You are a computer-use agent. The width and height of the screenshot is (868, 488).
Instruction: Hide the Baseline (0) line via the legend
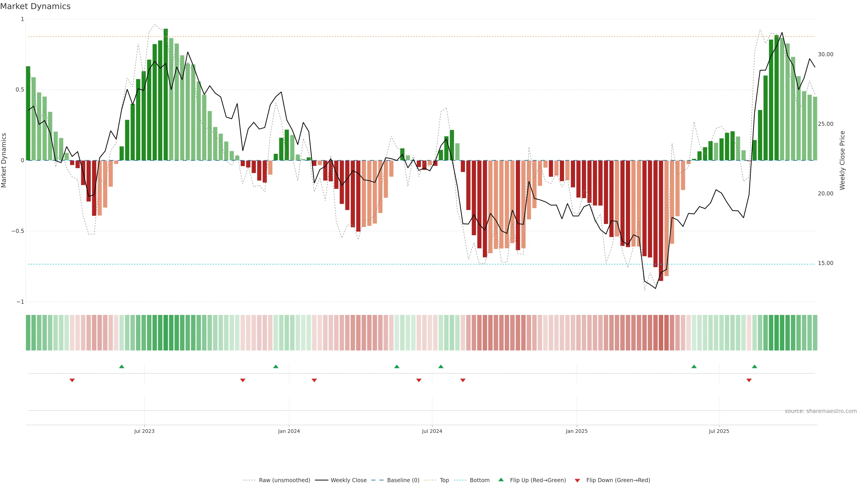(x=403, y=480)
